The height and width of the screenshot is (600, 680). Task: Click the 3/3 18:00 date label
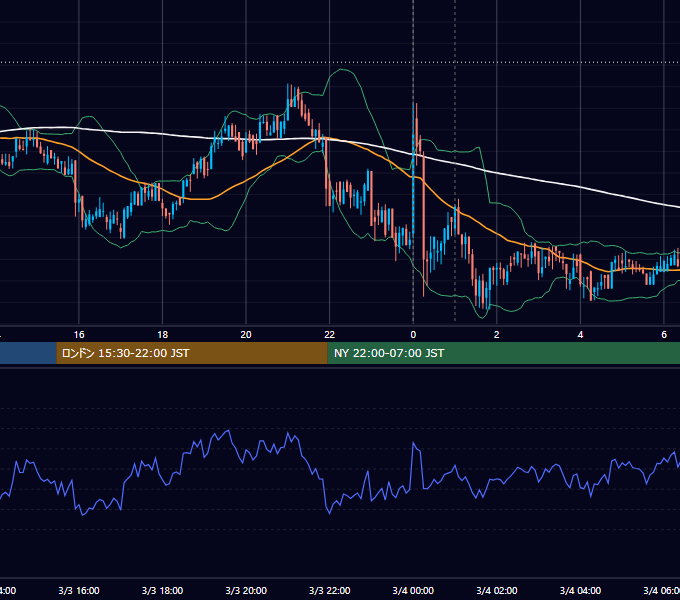[163, 591]
